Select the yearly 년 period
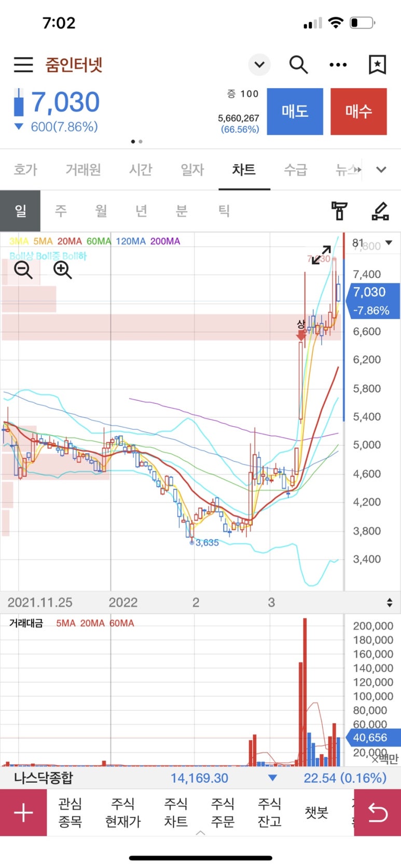This screenshot has width=401, height=868. tap(141, 211)
